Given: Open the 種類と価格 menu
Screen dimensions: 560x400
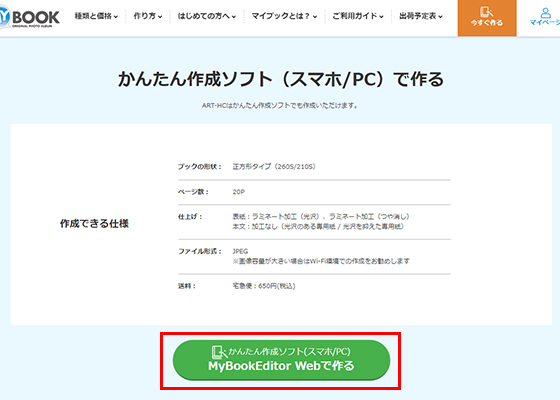Looking at the screenshot, I should coord(96,16).
